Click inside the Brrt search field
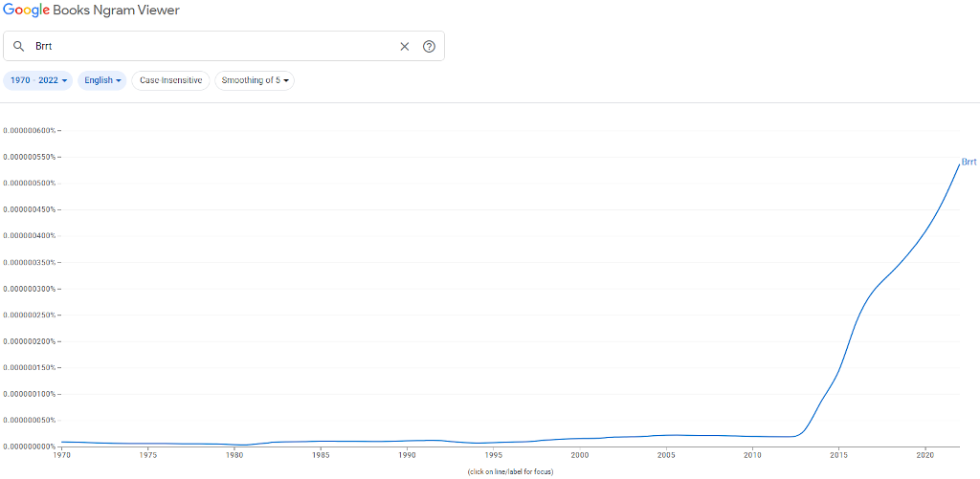980x479 pixels. click(211, 47)
